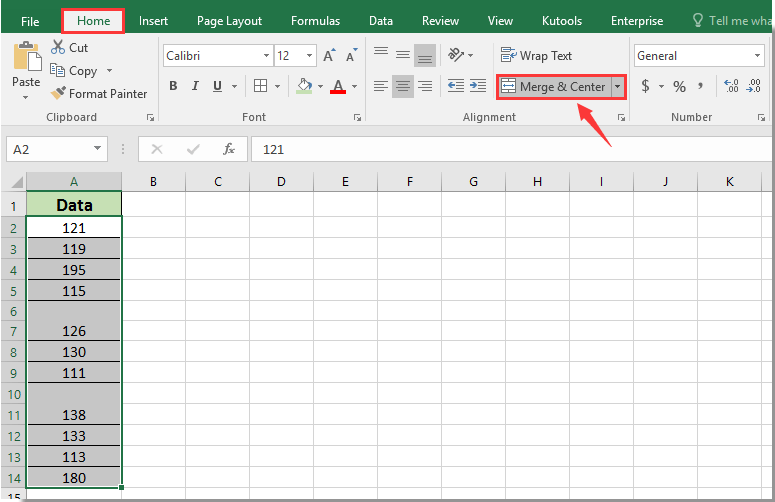Screen dimensions: 775x502
Task: Toggle Italic formatting
Action: click(x=193, y=86)
